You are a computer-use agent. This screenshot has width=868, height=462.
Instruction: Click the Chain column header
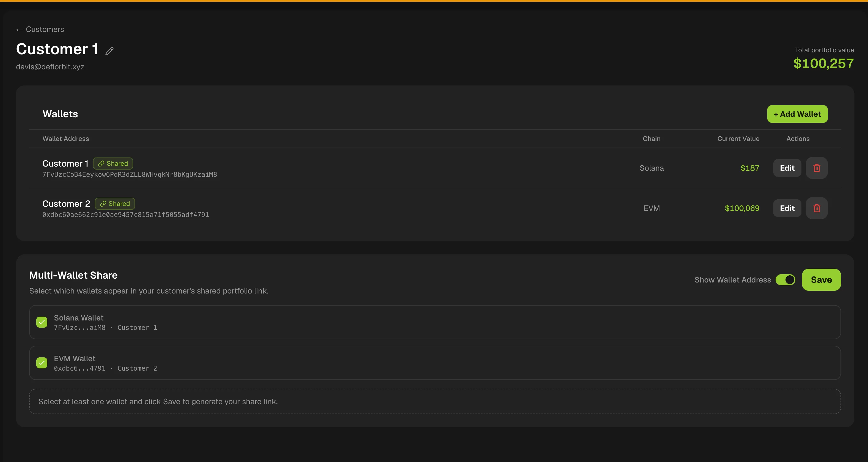point(652,138)
